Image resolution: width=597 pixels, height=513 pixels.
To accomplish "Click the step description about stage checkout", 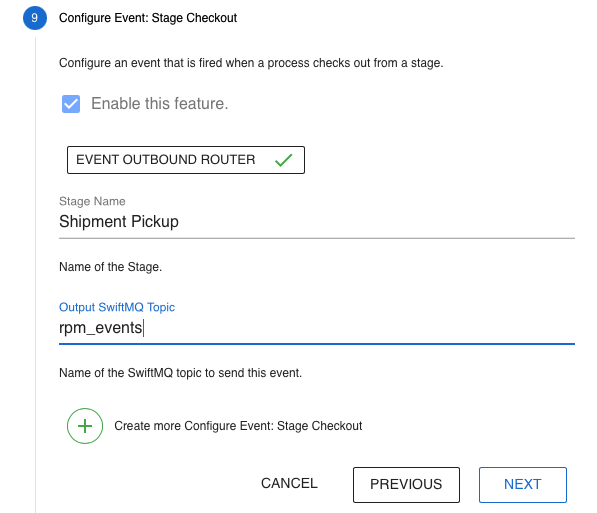I will [x=251, y=63].
